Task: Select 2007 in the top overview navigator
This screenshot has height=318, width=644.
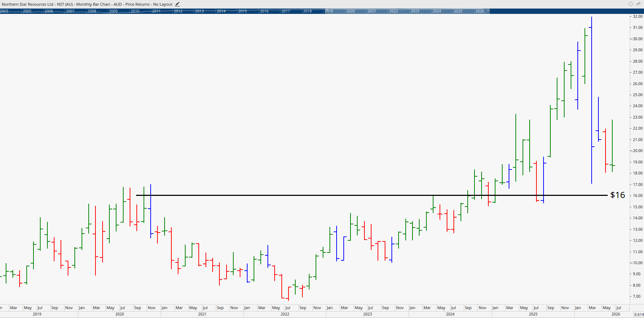Action: click(70, 11)
